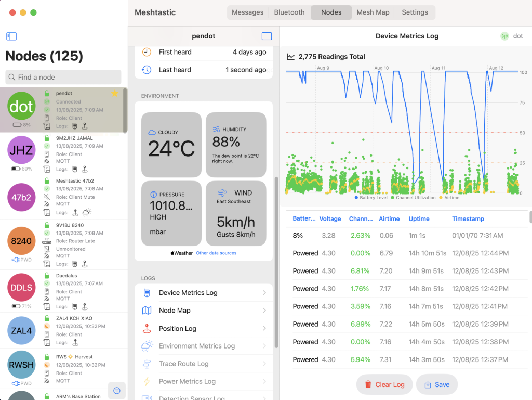Click the 14h 3m 50s uptime cell
This screenshot has height=400, width=532.
click(x=426, y=359)
